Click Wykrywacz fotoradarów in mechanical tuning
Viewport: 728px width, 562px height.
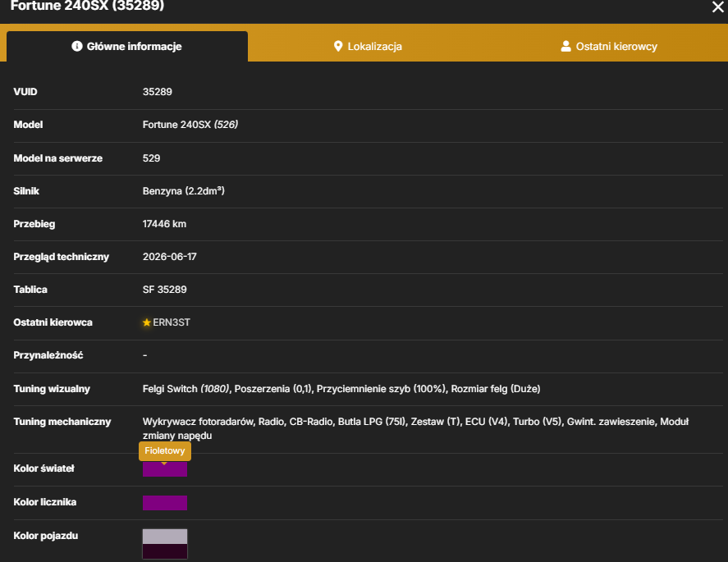coord(199,422)
